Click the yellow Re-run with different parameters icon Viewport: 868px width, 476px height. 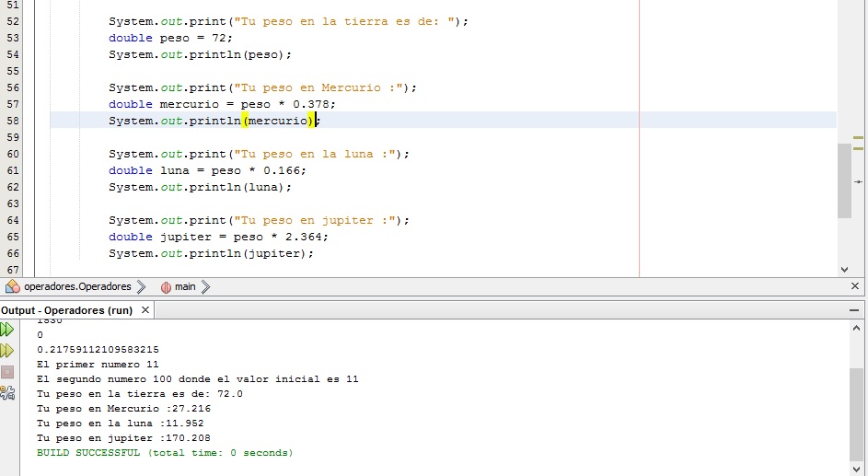tap(7, 351)
